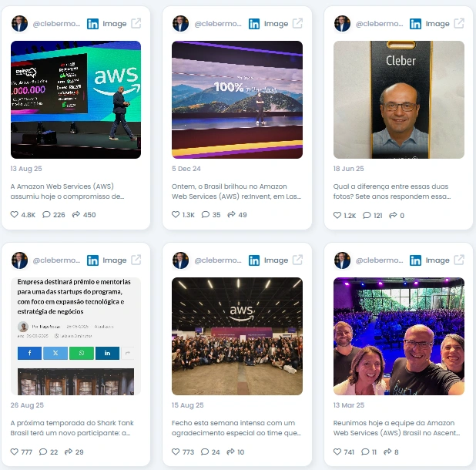Open AWS stage presentation thumbnail
This screenshot has width=476, height=470.
click(x=76, y=99)
